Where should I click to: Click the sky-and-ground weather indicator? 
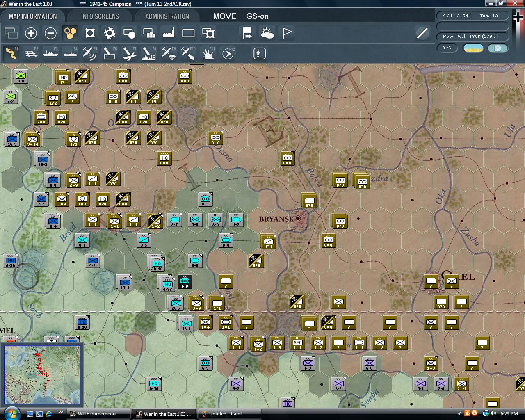tap(473, 48)
